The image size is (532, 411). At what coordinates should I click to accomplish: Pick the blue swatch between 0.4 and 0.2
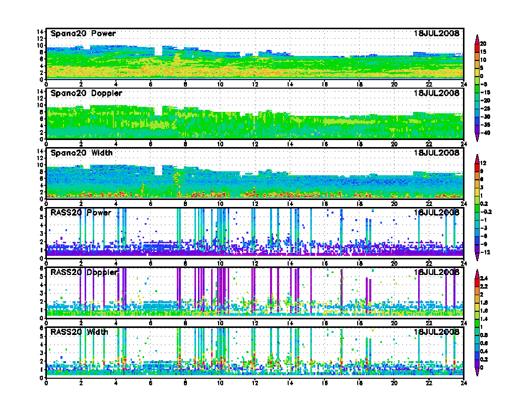(x=477, y=356)
